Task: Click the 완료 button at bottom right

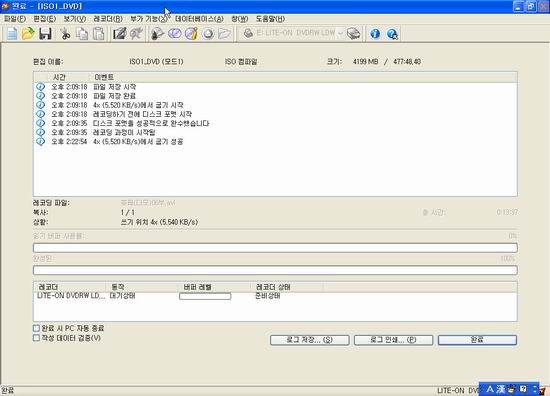Action: (x=477, y=340)
